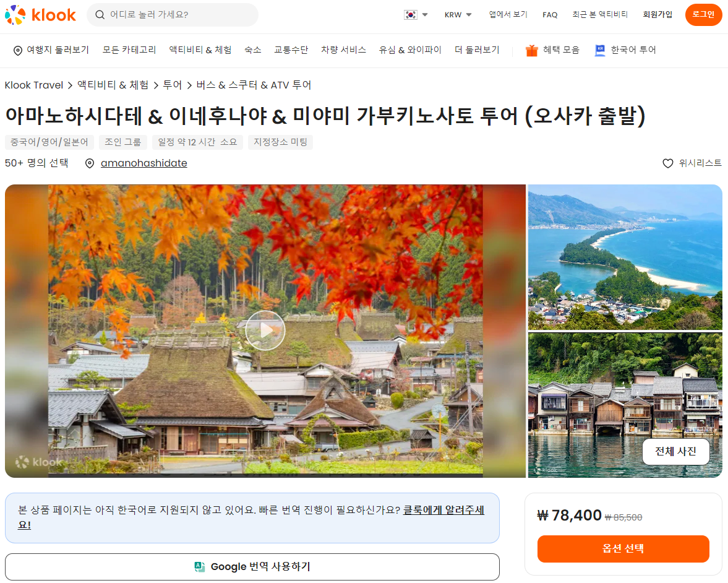Click the 여행지 둘러보기 pin icon
The image size is (728, 583).
18,51
